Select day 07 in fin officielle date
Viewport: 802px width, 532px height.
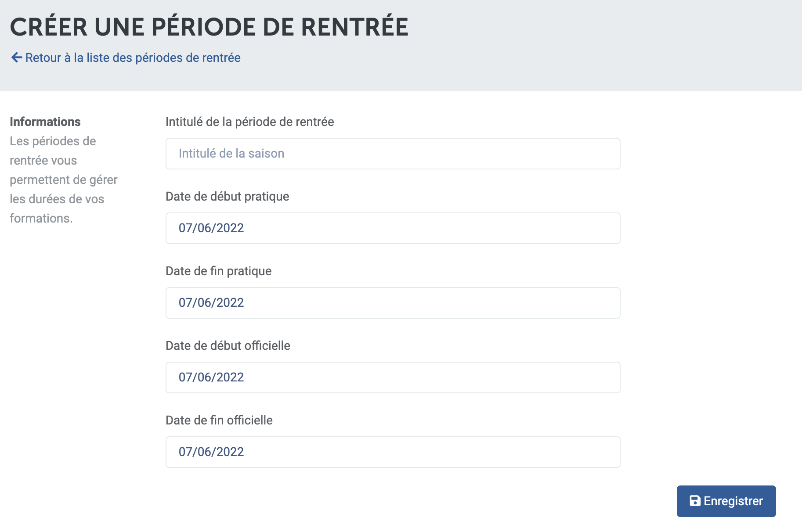tap(185, 452)
